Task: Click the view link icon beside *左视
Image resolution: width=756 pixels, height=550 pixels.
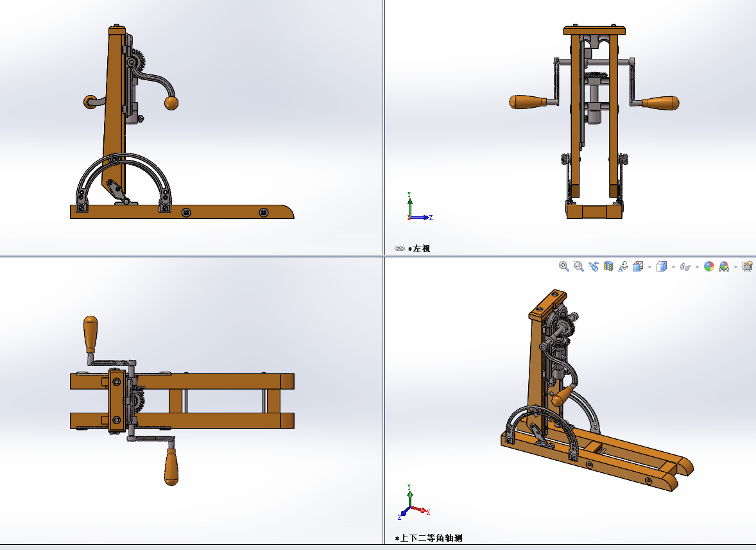Action: [400, 249]
